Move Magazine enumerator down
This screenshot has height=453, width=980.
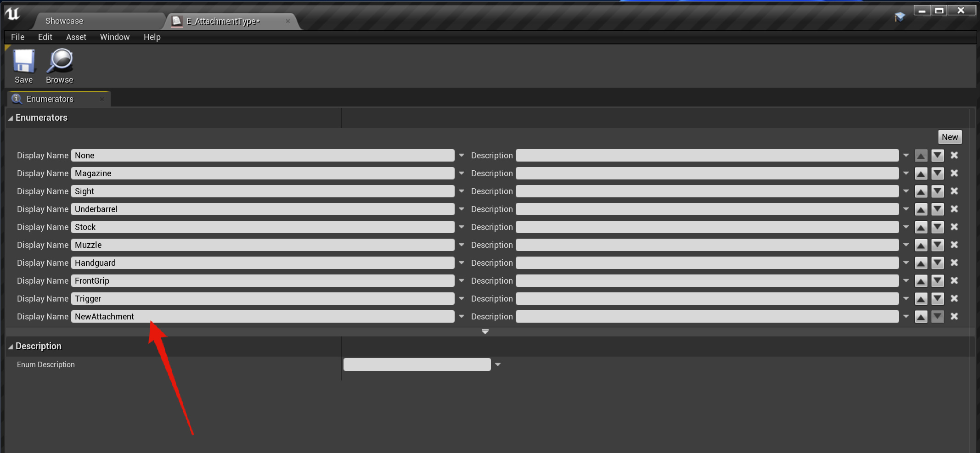coord(937,173)
